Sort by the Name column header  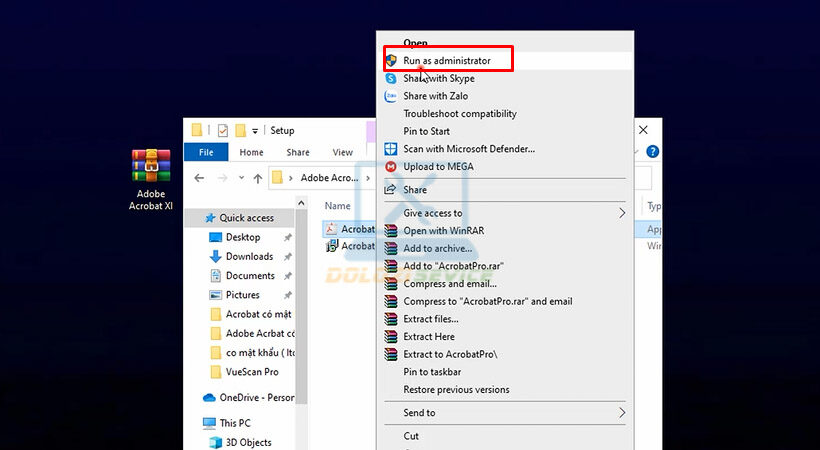[337, 206]
